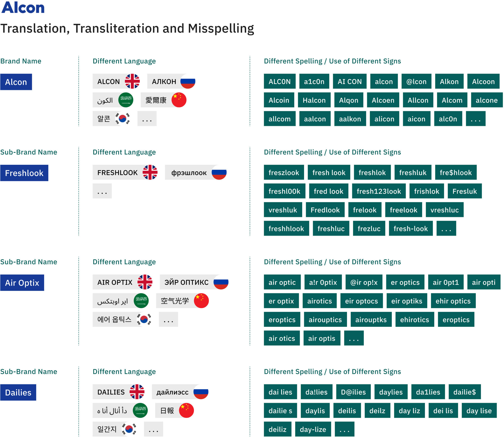Click the dailie$ spelling tag
This screenshot has height=438, width=504.
click(x=464, y=392)
